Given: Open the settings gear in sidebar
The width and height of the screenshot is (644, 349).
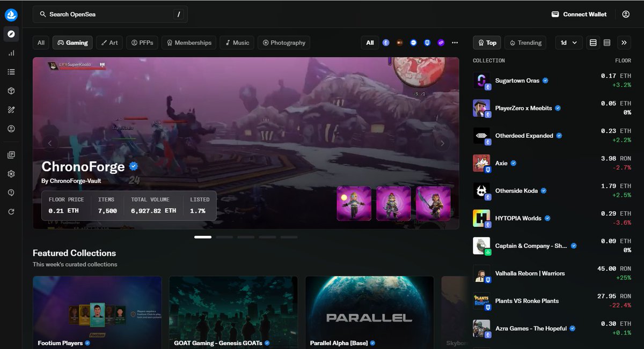Looking at the screenshot, I should click(x=11, y=174).
